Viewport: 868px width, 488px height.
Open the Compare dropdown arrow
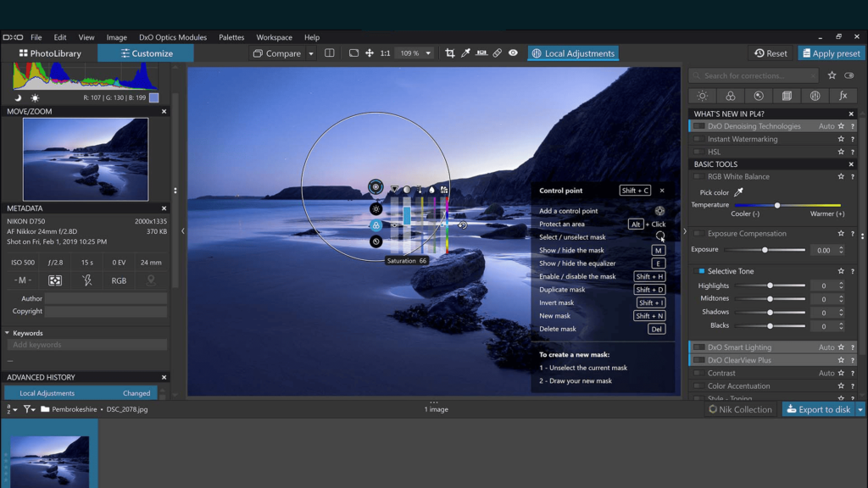311,53
